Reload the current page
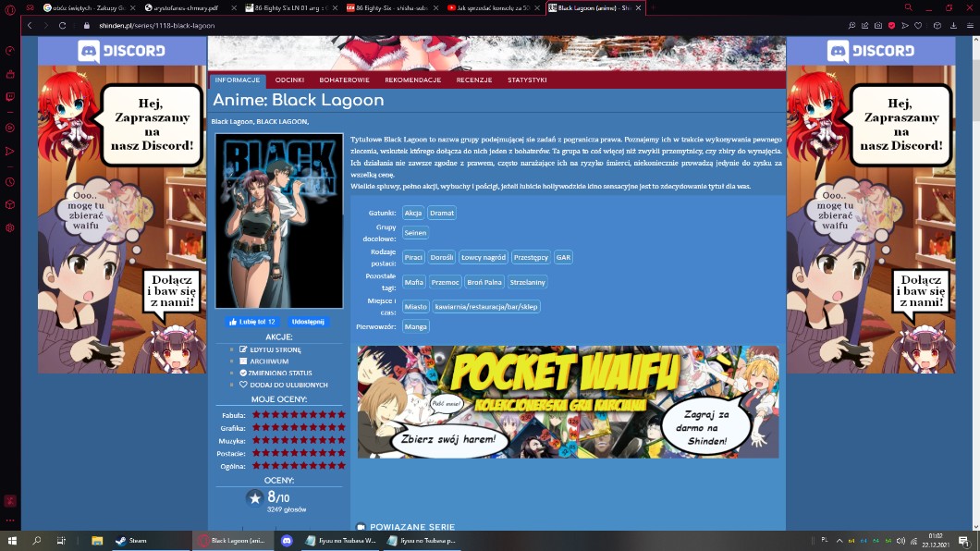 [x=62, y=25]
